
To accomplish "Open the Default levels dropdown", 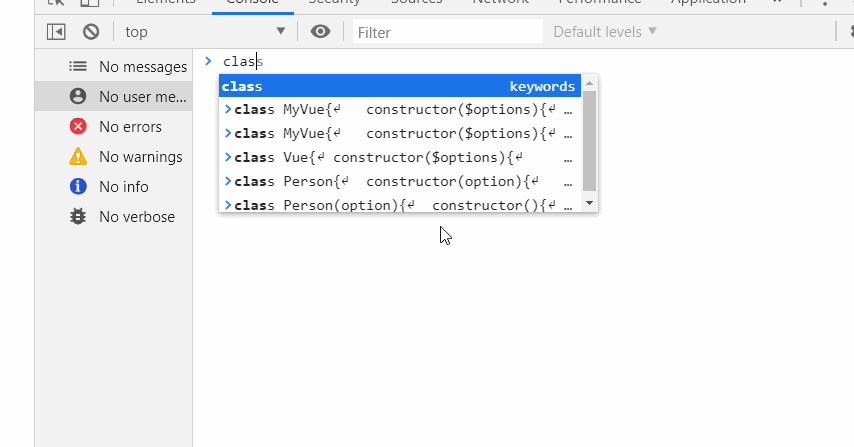I will (x=605, y=32).
